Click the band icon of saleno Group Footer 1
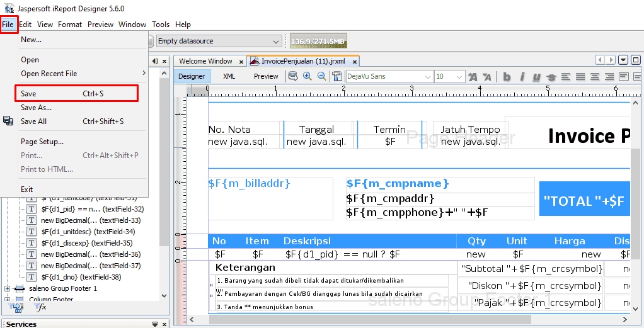 click(20, 288)
